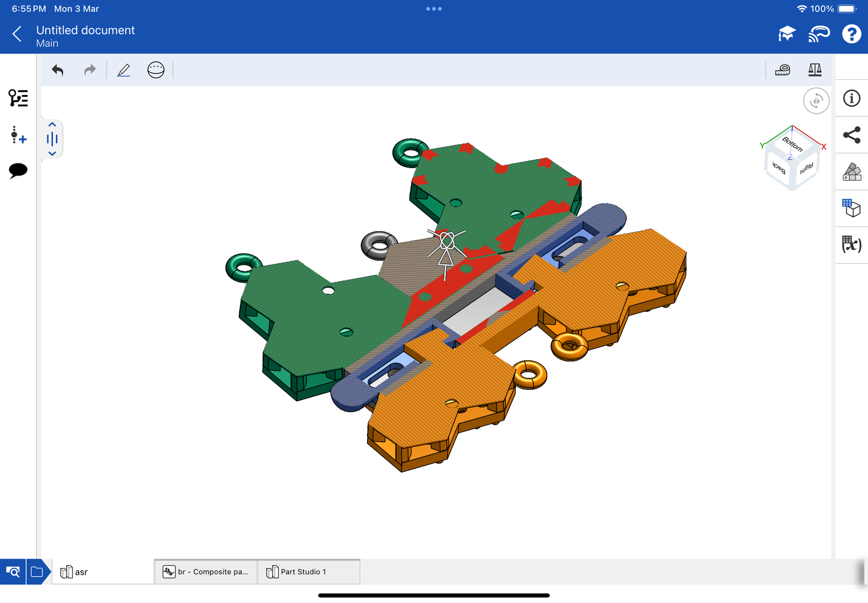Open the feature list panel
The height and width of the screenshot is (603, 868).
point(18,98)
